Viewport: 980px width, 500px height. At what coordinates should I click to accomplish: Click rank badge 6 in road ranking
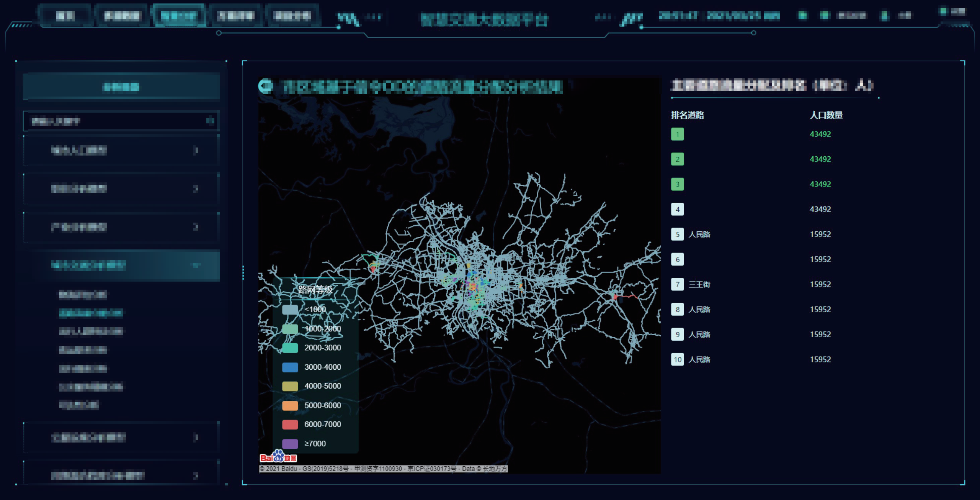(677, 259)
